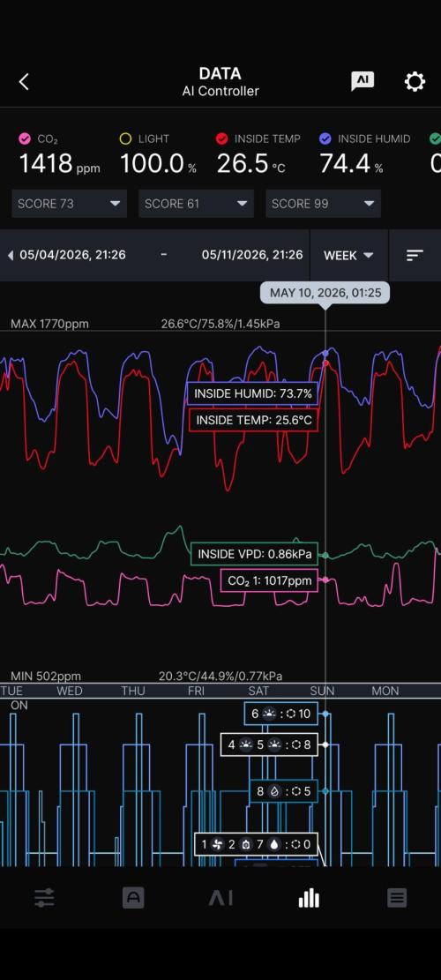
Task: Tap the 26.6°C/75.8%/1.45kPa max values
Action: click(220, 324)
